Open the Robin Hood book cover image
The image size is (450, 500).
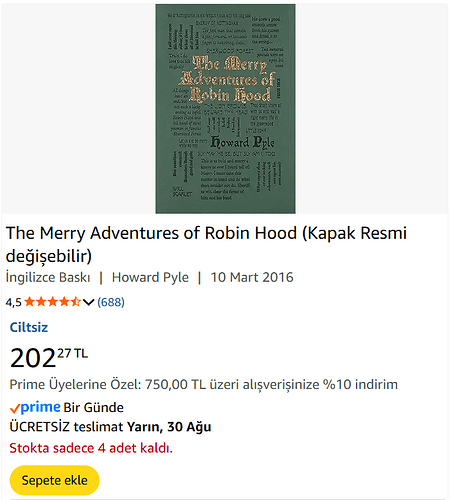point(225,109)
